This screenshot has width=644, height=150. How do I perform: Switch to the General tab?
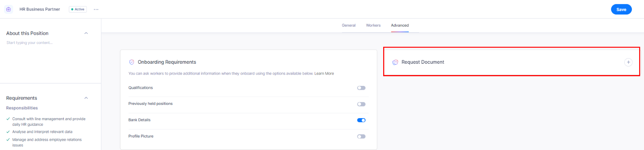click(349, 25)
